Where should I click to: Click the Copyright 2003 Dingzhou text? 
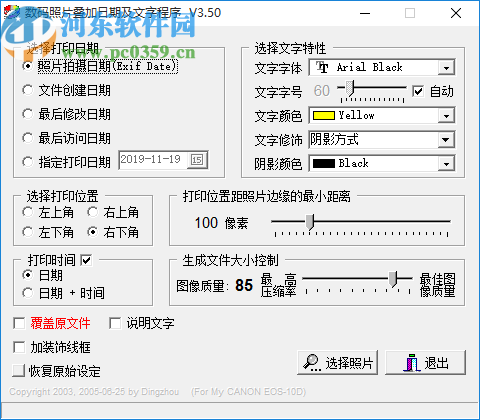click(94, 392)
